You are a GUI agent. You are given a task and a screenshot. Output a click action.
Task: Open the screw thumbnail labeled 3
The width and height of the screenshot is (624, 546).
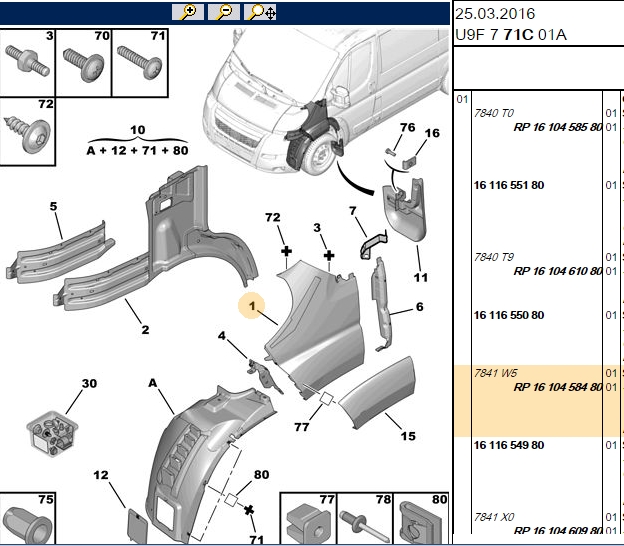(27, 62)
